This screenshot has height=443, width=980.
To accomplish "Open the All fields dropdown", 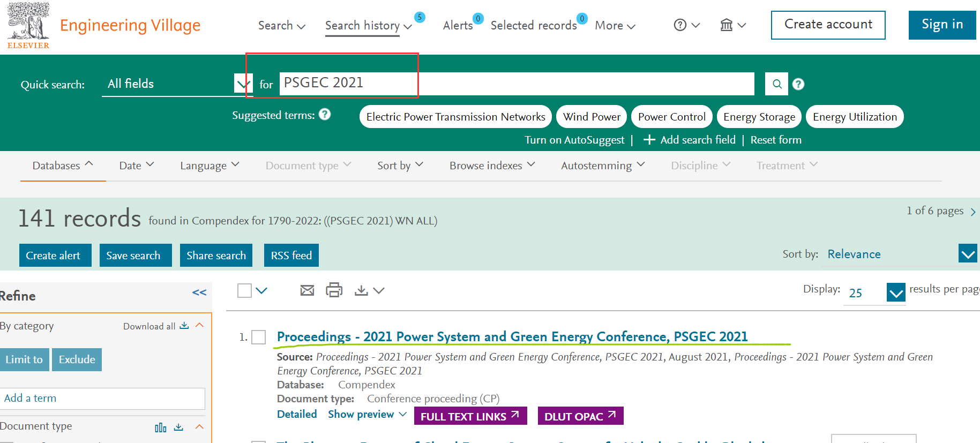I will point(177,84).
